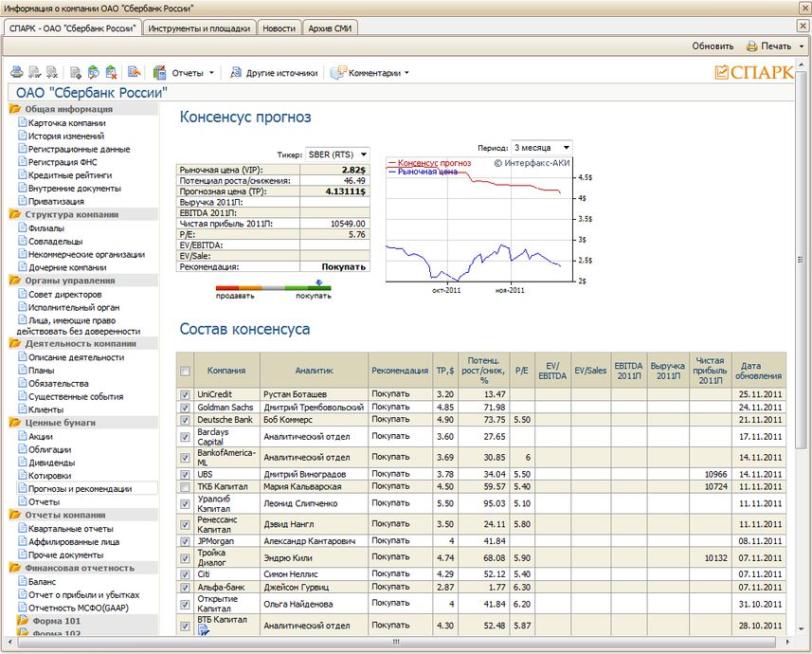Toggle the select-all checkbox in table header
Viewport: 812px width, 654px height.
click(x=185, y=371)
